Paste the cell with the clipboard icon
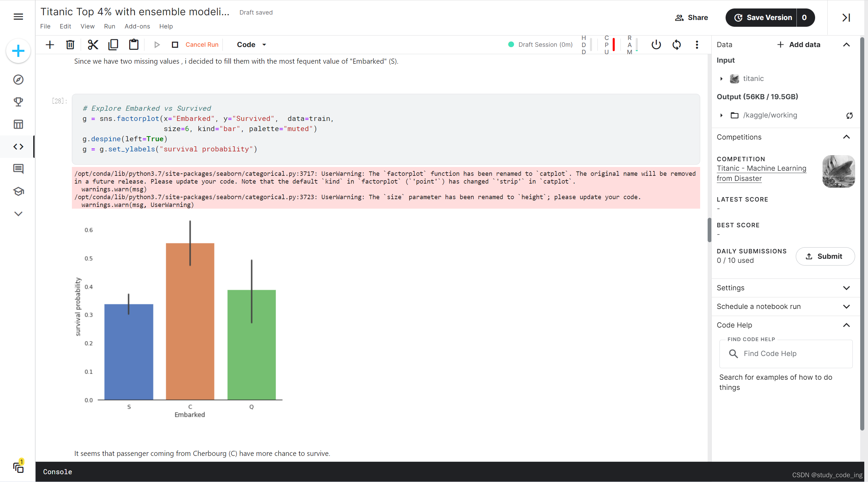The height and width of the screenshot is (482, 868). [134, 45]
